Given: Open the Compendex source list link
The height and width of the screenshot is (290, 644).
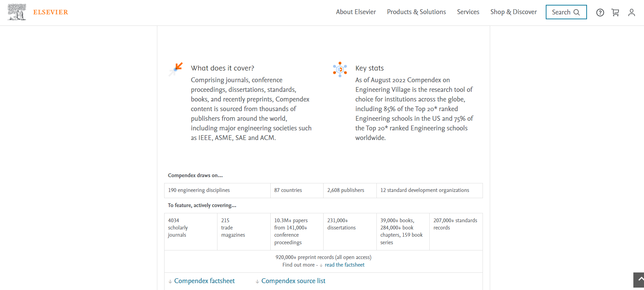Looking at the screenshot, I should click(293, 281).
